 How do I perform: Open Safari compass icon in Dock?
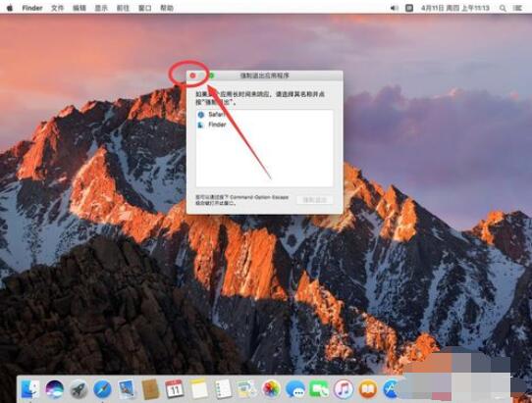coord(102,389)
